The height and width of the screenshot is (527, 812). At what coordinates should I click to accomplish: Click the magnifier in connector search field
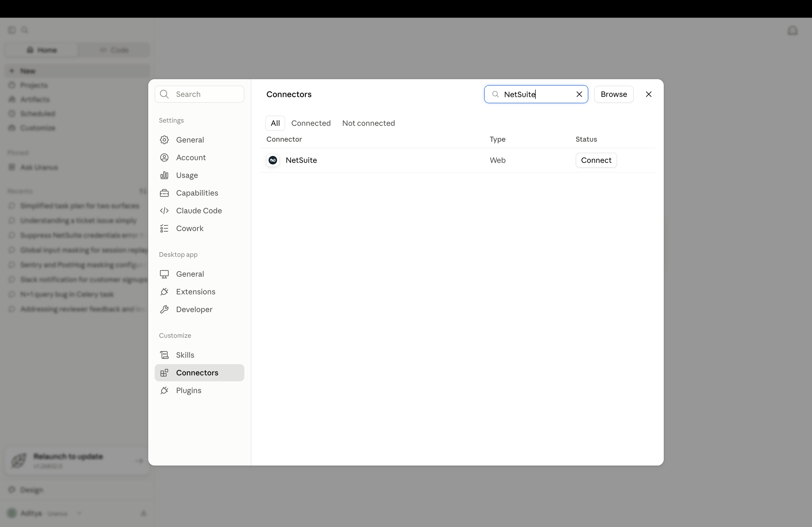point(495,94)
